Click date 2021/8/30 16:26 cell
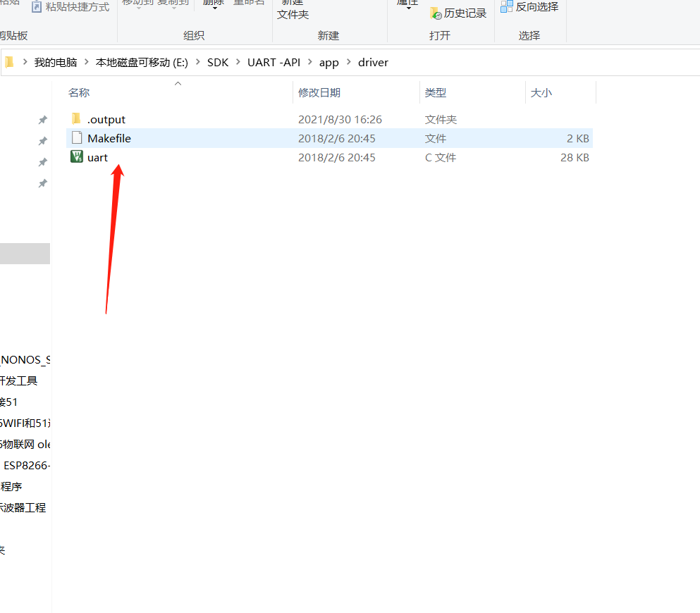This screenshot has width=700, height=613. tap(340, 120)
